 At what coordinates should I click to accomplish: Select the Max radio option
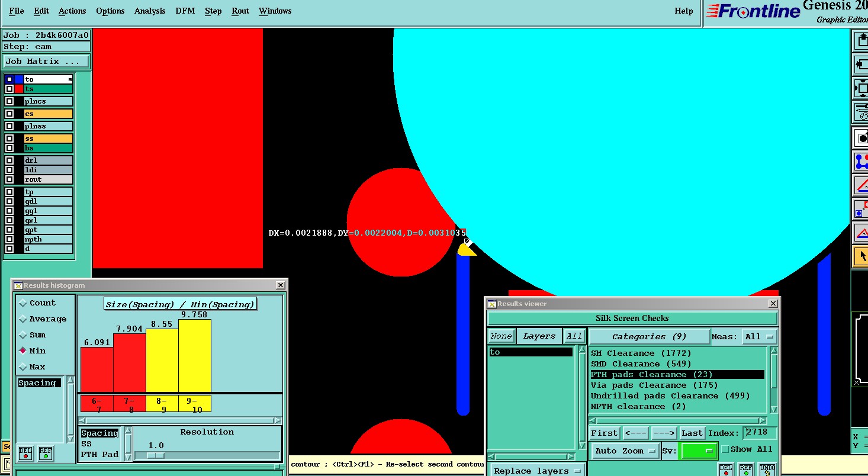(23, 367)
